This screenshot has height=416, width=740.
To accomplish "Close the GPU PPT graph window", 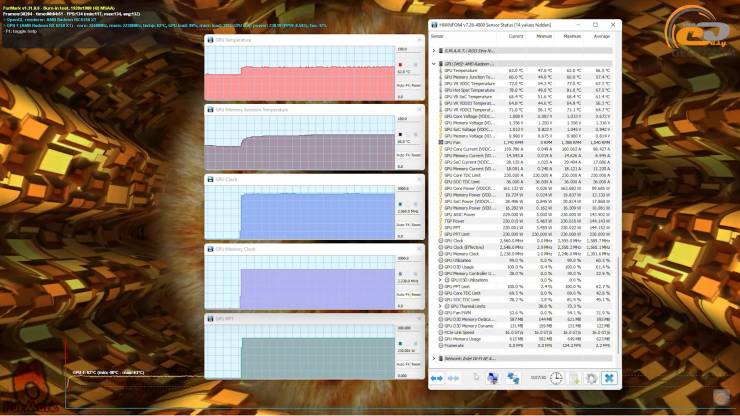I will pos(419,319).
